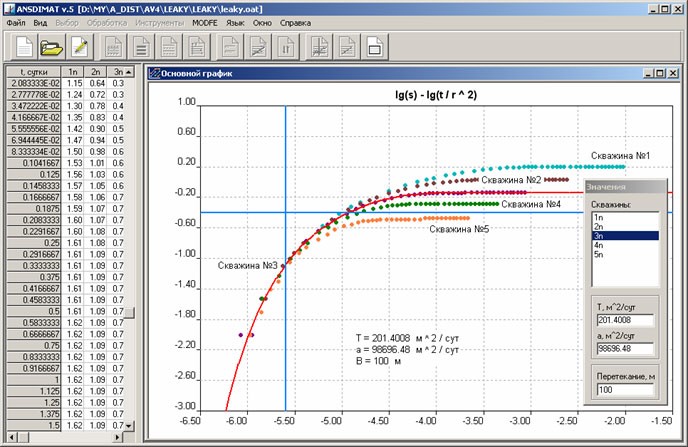Click the crossed axes graph toolbar icon
The image size is (688, 447).
point(319,46)
